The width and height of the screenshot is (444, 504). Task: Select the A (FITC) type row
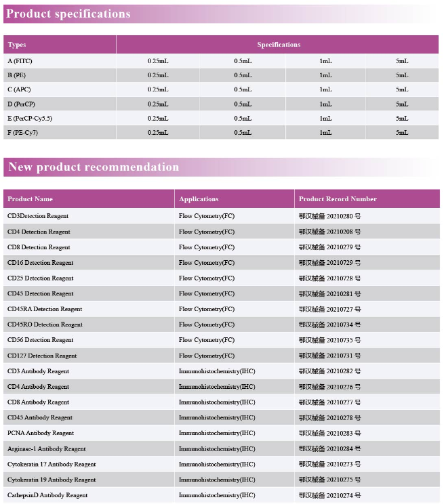coord(221,61)
